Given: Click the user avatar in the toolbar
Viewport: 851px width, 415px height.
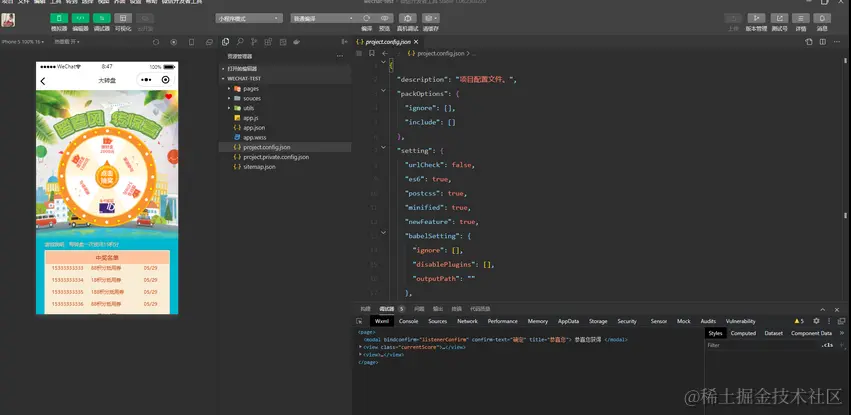Looking at the screenshot, I should pyautogui.click(x=8, y=20).
